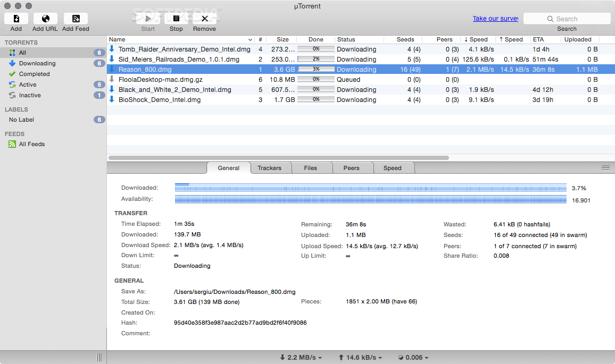The height and width of the screenshot is (364, 615).
Task: Select the All torrents sidebar item
Action: click(53, 53)
